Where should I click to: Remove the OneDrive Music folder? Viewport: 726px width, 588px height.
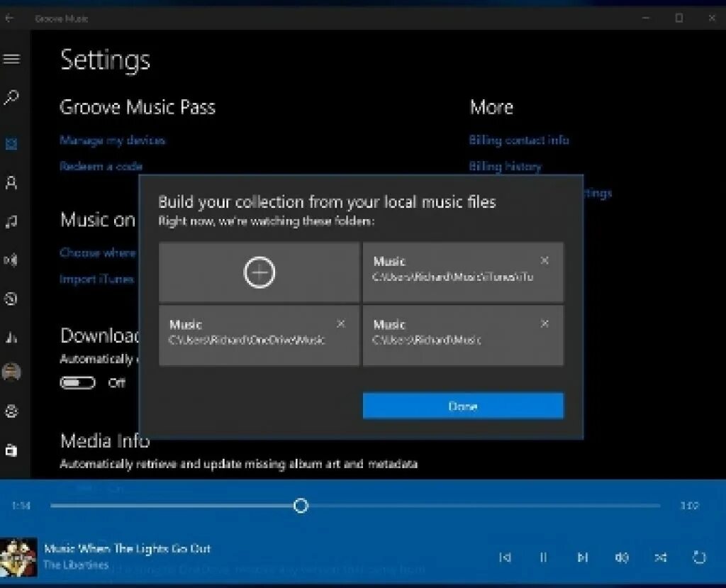coord(341,324)
